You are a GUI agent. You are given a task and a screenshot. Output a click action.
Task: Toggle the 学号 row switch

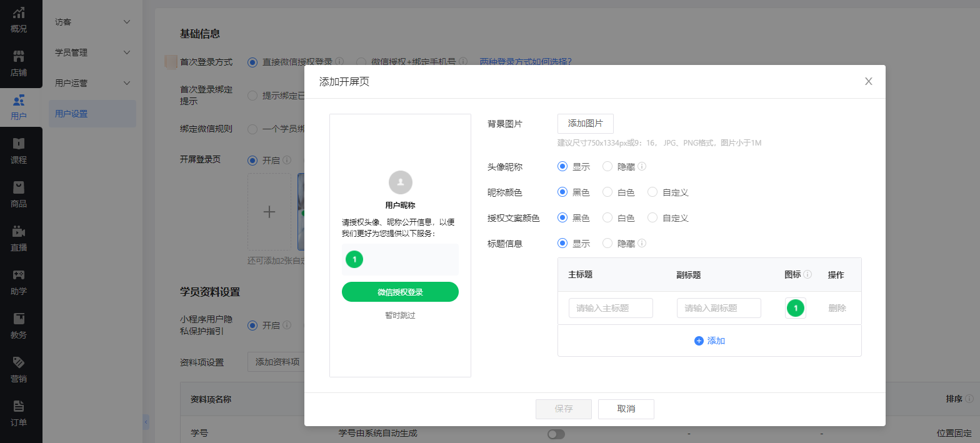pos(556,434)
